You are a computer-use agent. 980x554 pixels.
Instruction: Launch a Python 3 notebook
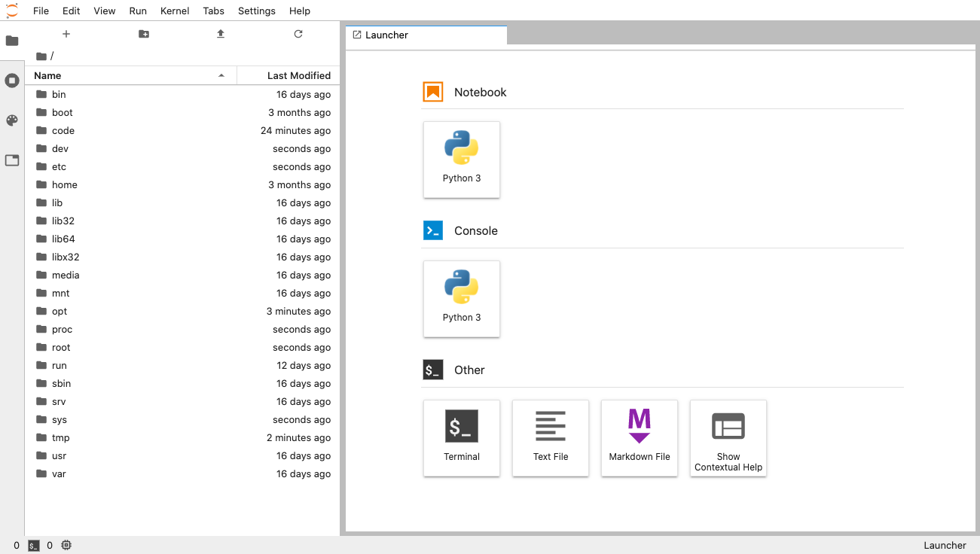462,160
